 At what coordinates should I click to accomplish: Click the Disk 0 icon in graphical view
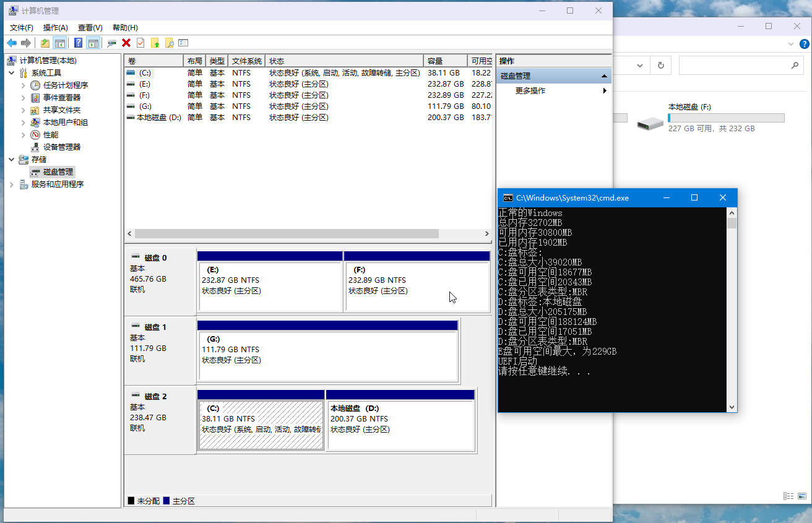tap(136, 257)
